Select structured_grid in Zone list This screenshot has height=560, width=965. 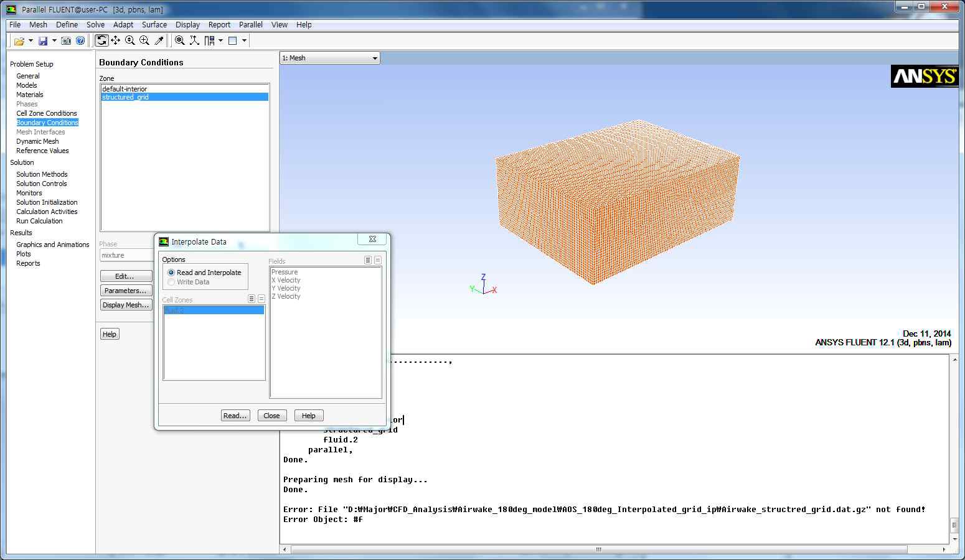pos(185,97)
